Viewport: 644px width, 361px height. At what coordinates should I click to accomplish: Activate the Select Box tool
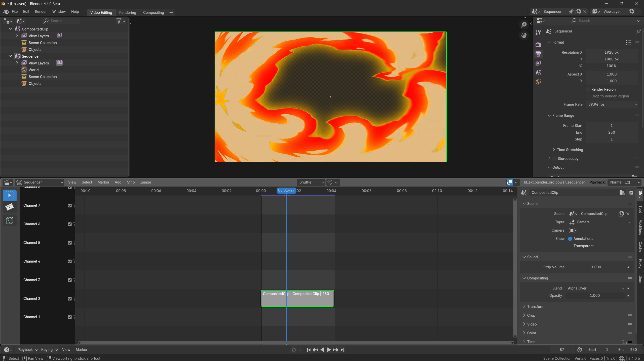pos(10,195)
